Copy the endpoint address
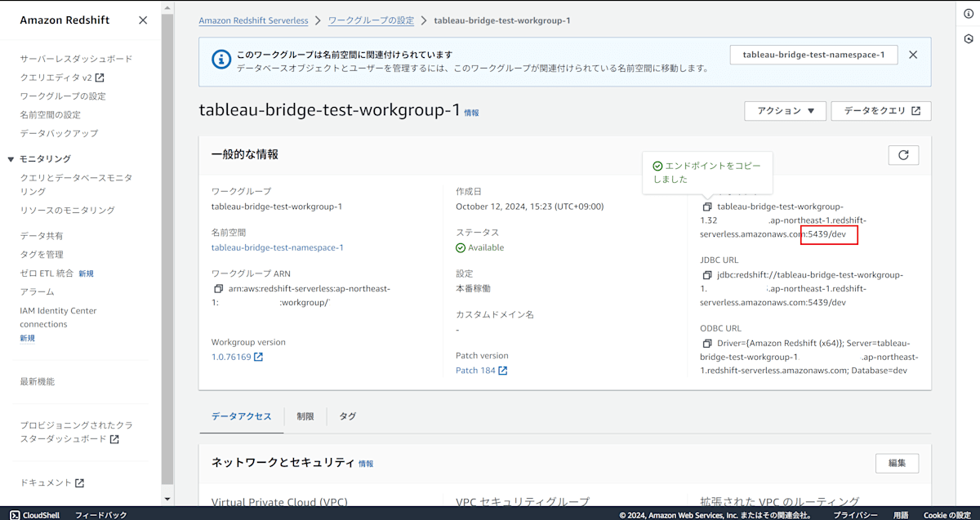The width and height of the screenshot is (980, 520). (x=707, y=207)
